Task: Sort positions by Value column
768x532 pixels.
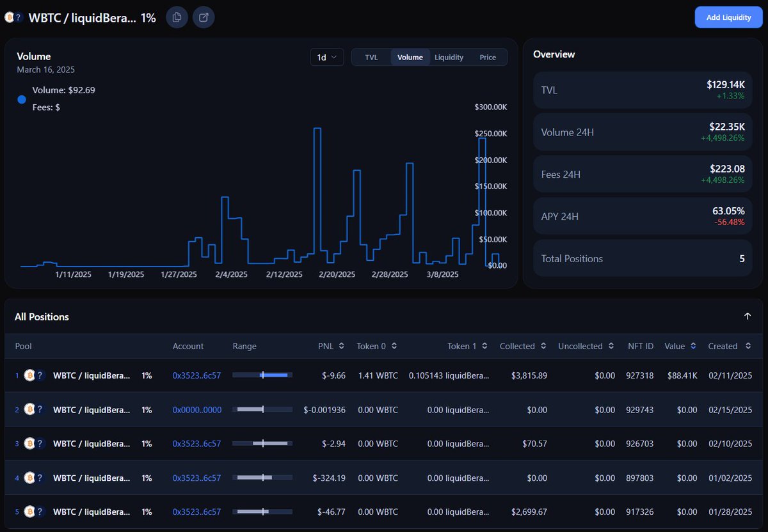Action: click(x=680, y=346)
